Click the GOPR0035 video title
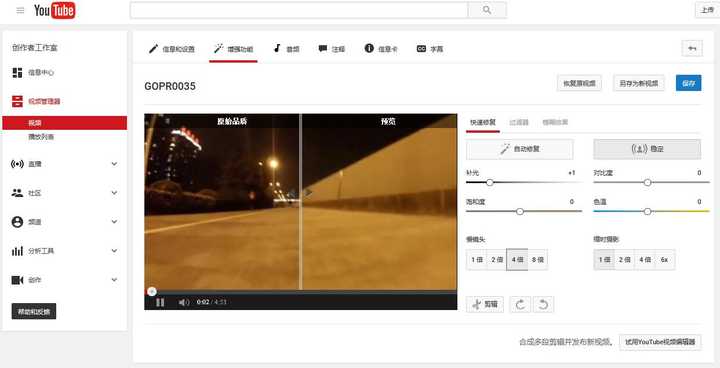The height and width of the screenshot is (368, 720). (170, 86)
